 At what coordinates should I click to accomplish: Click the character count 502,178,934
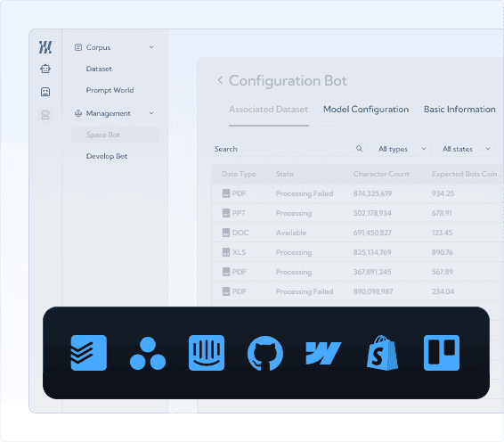point(372,213)
